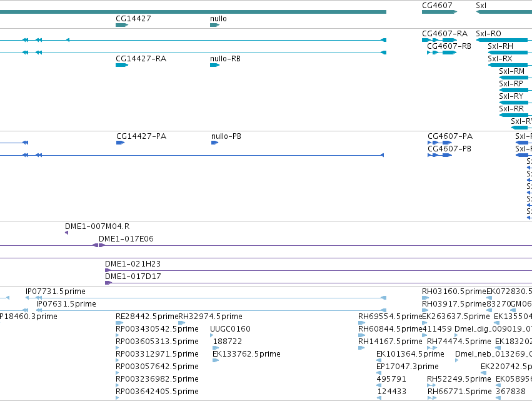The width and height of the screenshot is (532, 401).
Task: Click the arrow glyph under UUGC0160
Action: tap(212, 335)
